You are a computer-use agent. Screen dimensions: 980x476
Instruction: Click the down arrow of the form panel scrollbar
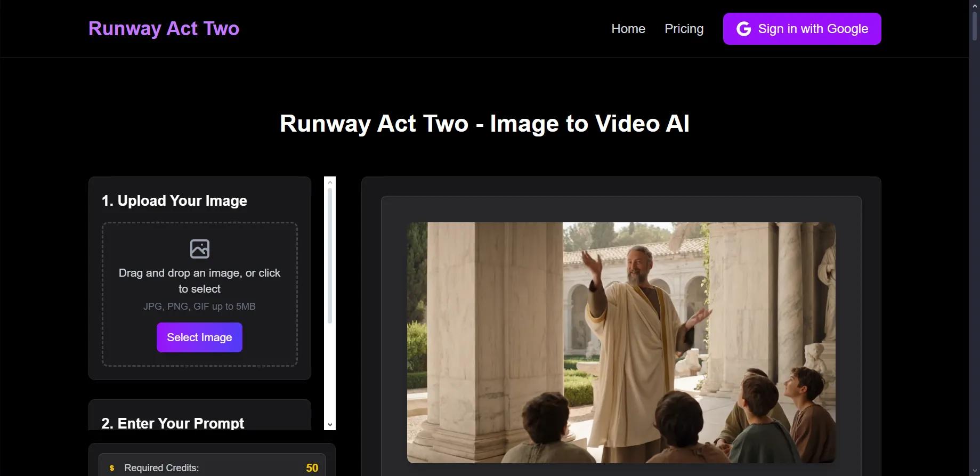click(x=330, y=425)
